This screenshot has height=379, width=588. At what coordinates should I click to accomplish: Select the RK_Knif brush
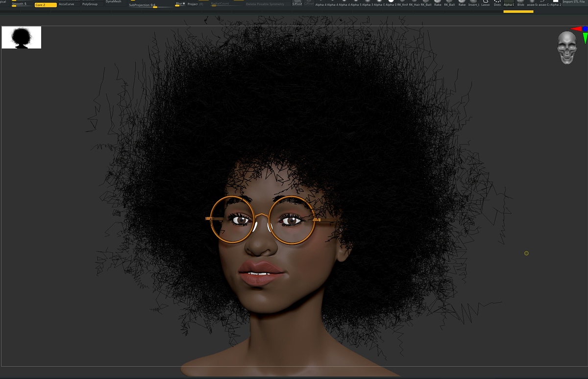pyautogui.click(x=403, y=3)
